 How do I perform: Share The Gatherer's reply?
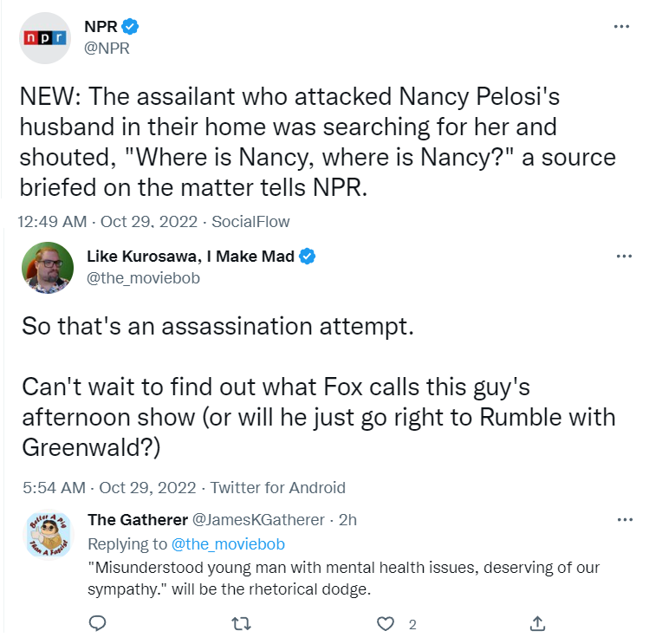(x=537, y=623)
